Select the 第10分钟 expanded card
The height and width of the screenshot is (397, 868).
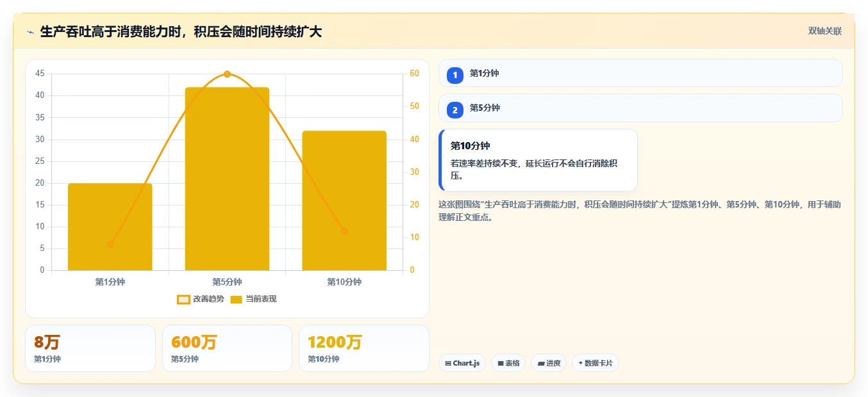(538, 160)
